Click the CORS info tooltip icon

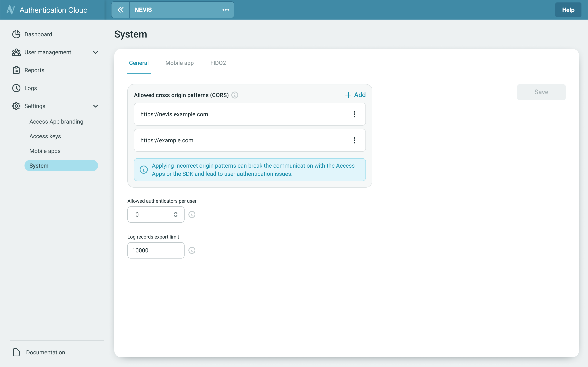pos(235,95)
